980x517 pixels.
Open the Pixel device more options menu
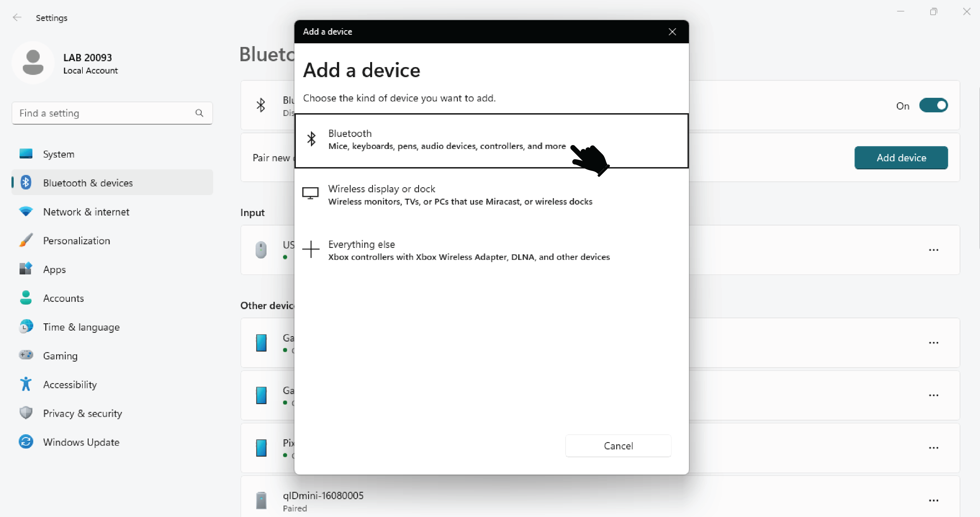(933, 448)
